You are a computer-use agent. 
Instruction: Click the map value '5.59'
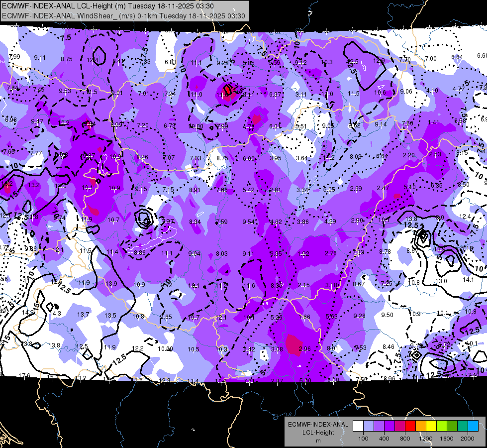[275, 63]
